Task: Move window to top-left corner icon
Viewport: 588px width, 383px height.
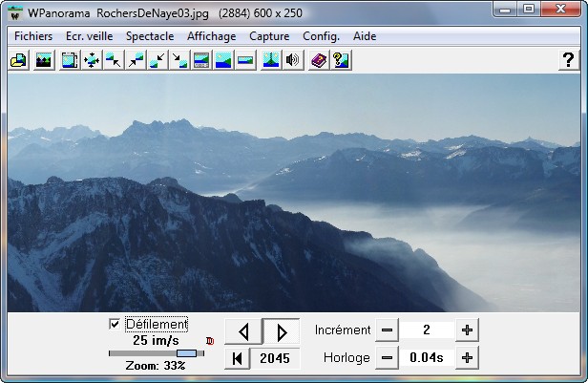Action: click(x=114, y=60)
